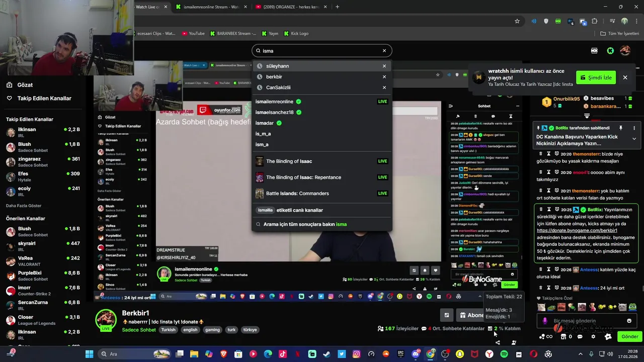The width and height of the screenshot is (644, 362).
Task: Switch to the '(2089) ORGANIZE' YouTube tab
Action: (x=291, y=7)
